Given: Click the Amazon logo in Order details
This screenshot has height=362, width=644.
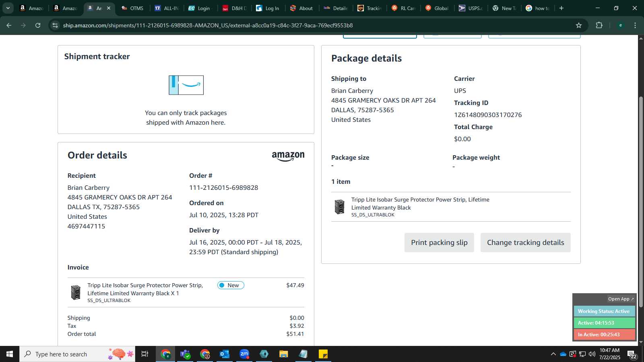Looking at the screenshot, I should pos(288,156).
